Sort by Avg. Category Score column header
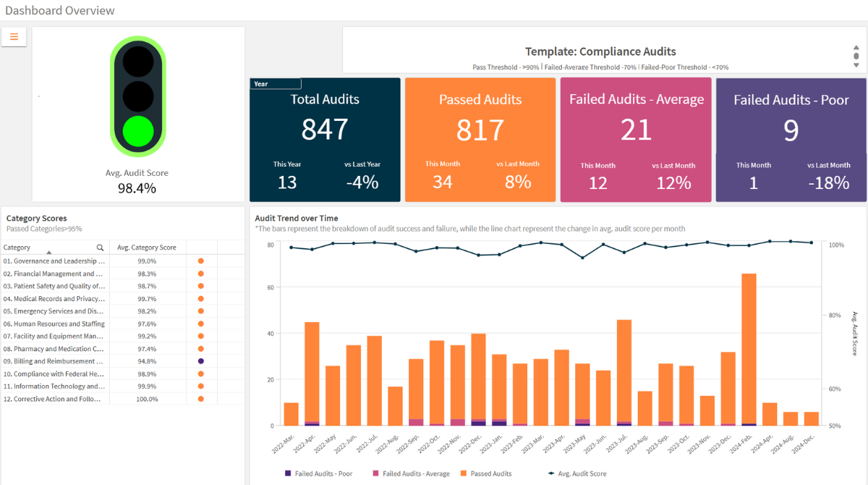Image resolution: width=868 pixels, height=485 pixels. point(147,248)
